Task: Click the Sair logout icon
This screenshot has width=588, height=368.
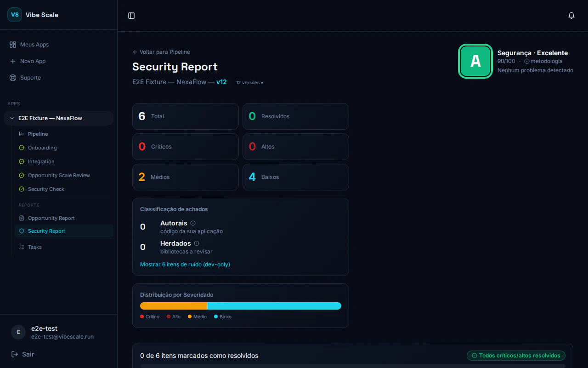Action: click(14, 354)
